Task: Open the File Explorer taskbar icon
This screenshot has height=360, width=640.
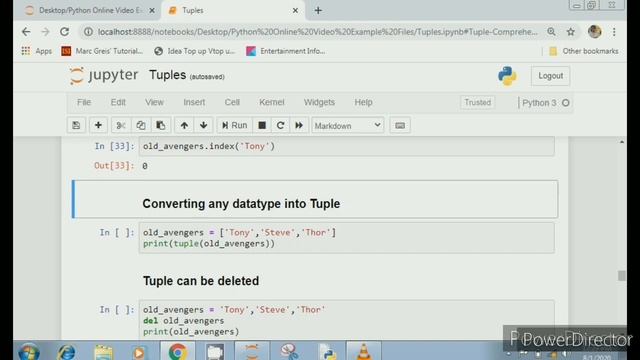Action: coord(103,352)
